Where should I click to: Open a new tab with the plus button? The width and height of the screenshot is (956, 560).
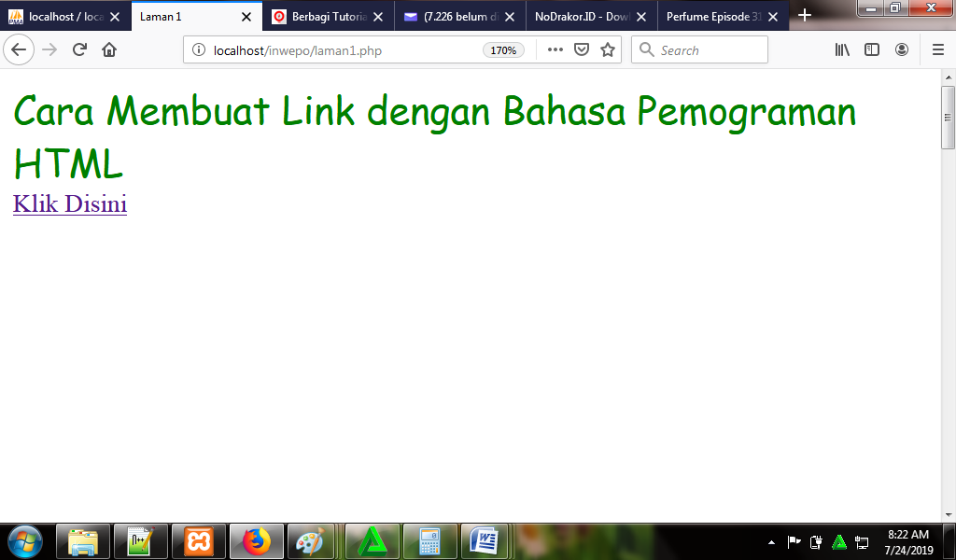point(805,15)
